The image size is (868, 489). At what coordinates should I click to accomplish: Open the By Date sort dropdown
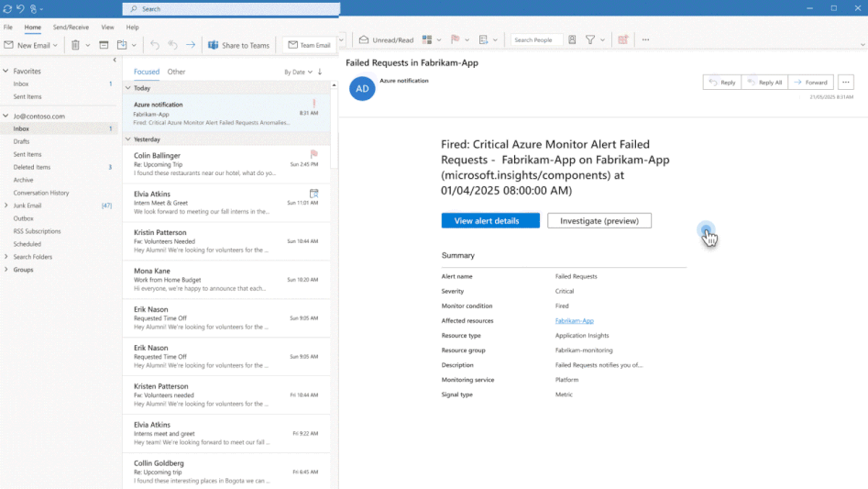(297, 72)
